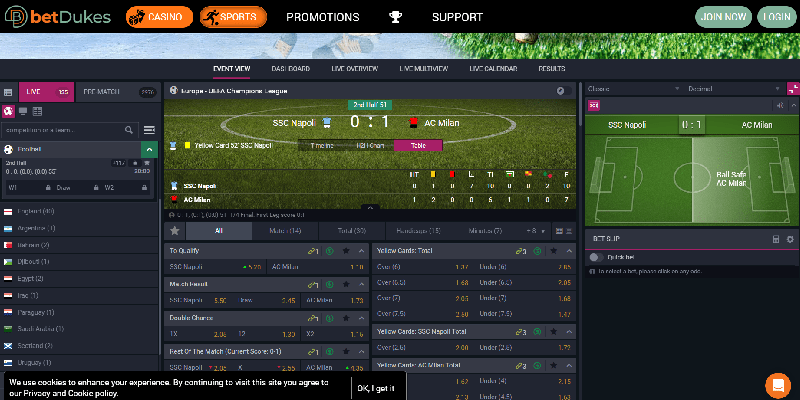Select the favorites star filter tab
Screen dimensions: 800x400
[174, 231]
